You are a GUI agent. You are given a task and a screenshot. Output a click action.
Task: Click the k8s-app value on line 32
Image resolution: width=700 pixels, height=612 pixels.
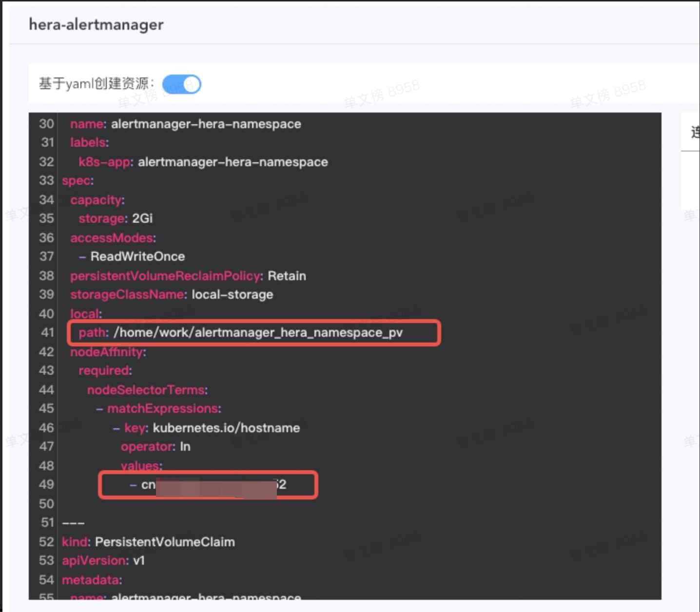(x=233, y=162)
